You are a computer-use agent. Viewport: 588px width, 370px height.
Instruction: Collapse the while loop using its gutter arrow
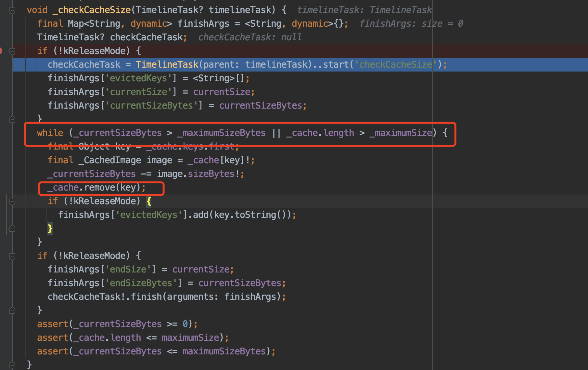click(12, 133)
